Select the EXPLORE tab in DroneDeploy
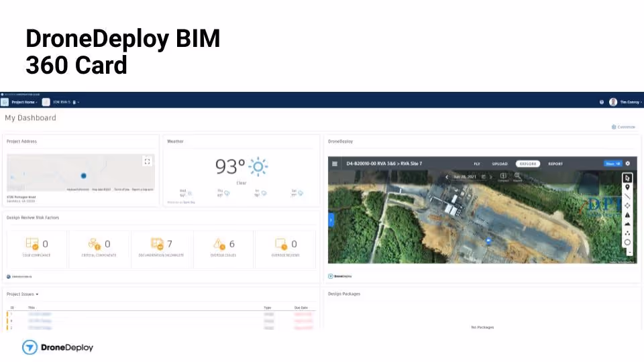Image resolution: width=644 pixels, height=362 pixels. point(528,164)
